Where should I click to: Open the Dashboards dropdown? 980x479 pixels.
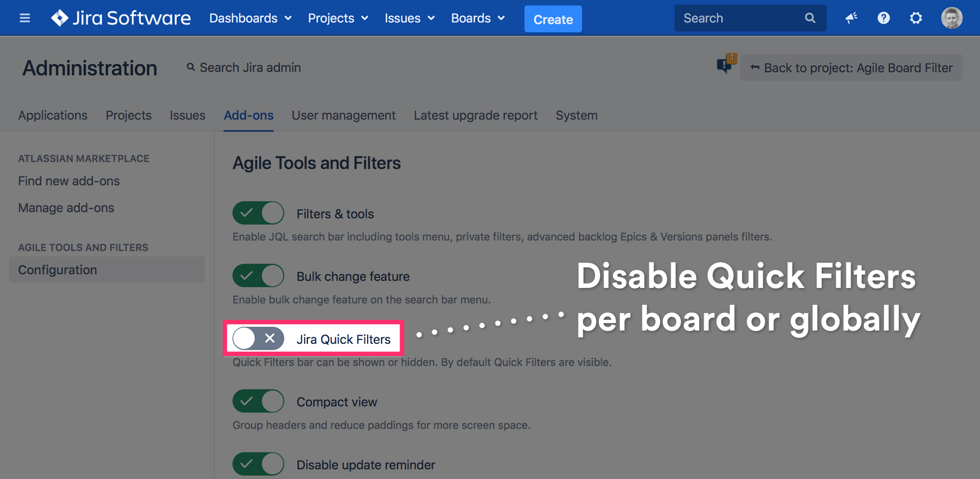click(250, 18)
